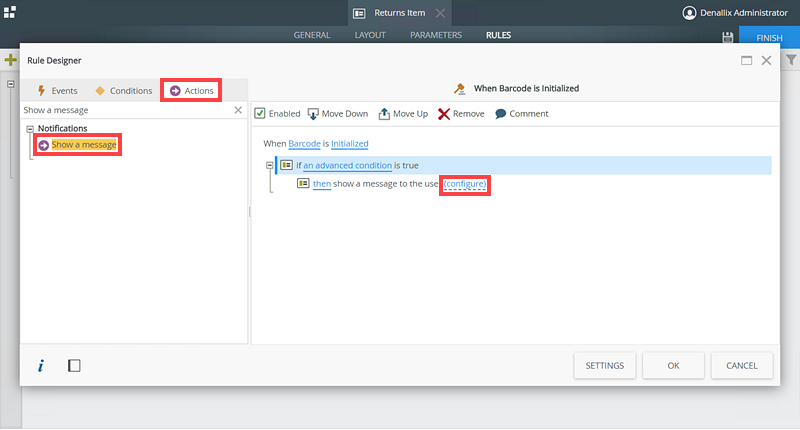
Task: Click the SETTINGS button
Action: [x=605, y=366]
